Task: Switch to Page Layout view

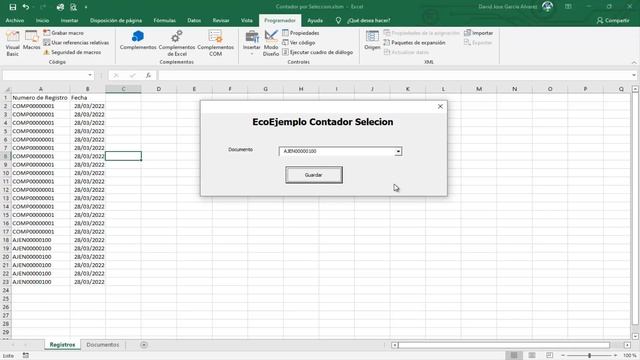Action: tap(532, 355)
